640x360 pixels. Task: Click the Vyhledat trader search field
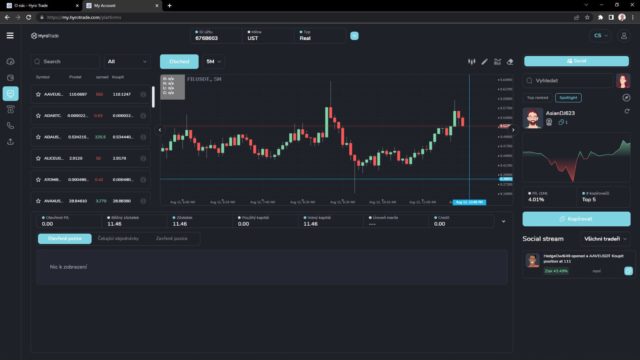click(x=568, y=81)
